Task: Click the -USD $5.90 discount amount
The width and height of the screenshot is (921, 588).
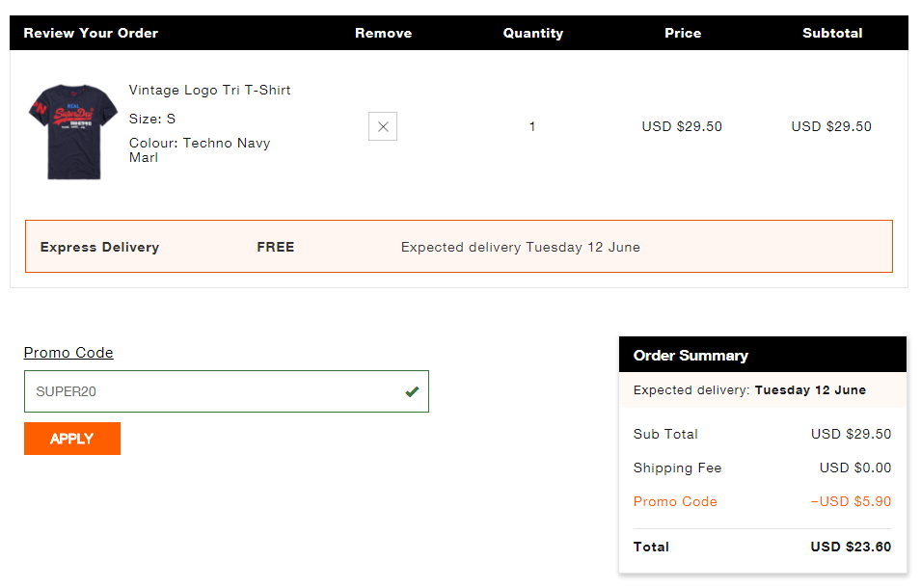Action: click(x=851, y=501)
